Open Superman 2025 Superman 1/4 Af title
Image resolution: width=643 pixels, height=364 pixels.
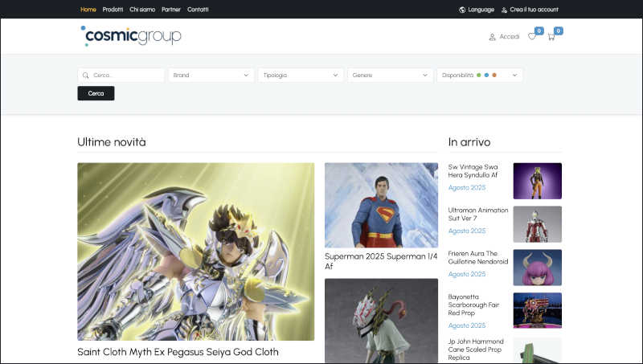pos(381,261)
